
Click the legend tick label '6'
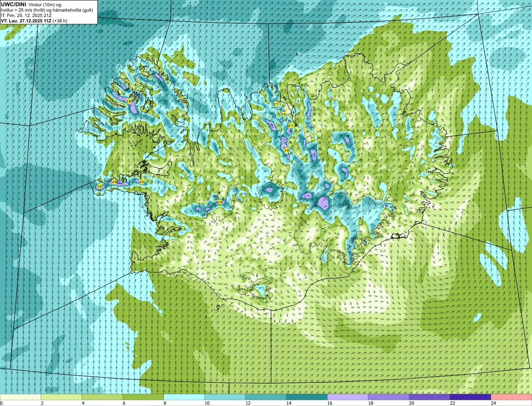point(123,403)
